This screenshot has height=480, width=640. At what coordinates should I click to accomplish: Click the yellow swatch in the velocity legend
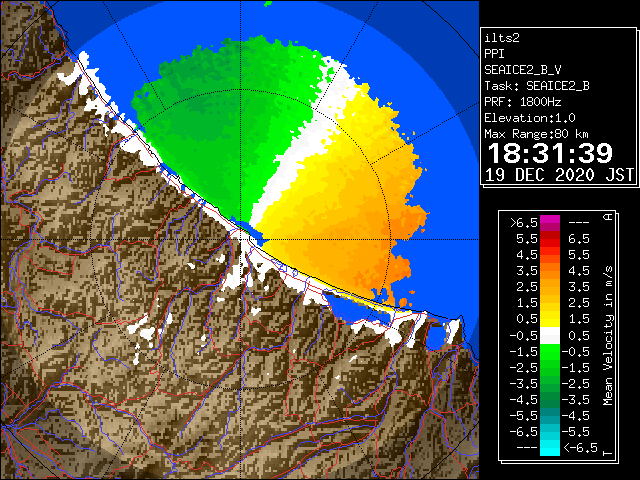point(550,319)
